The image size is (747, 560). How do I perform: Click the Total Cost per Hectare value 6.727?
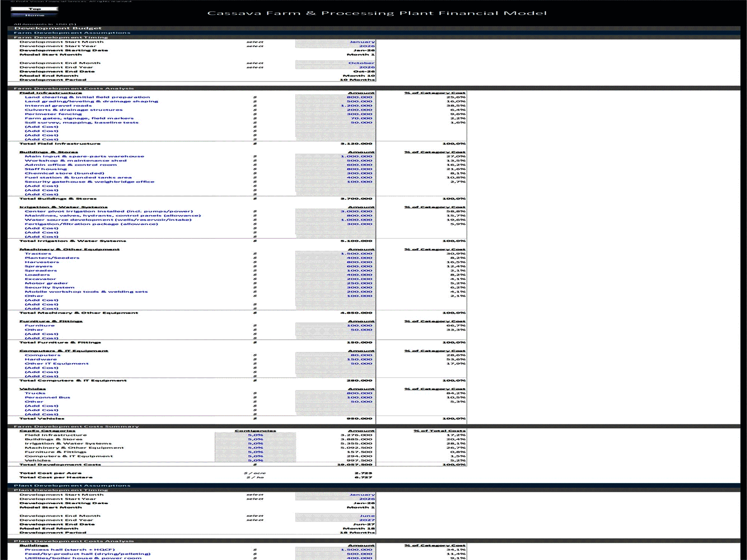pos(363,478)
